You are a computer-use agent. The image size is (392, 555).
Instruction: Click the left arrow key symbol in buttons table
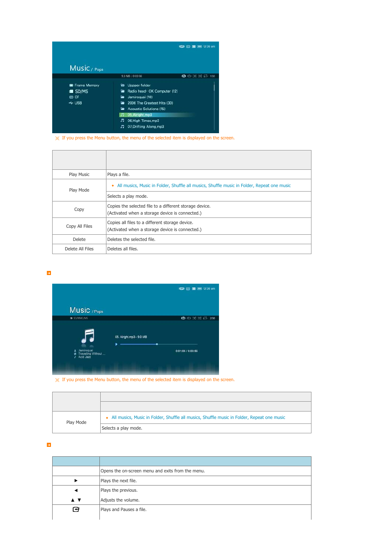click(76, 490)
